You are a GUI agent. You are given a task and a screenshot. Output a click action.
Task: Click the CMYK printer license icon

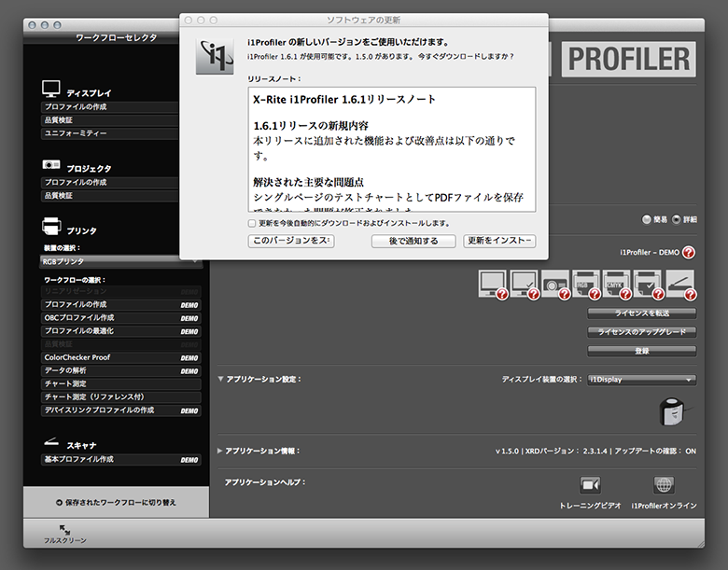click(x=617, y=284)
